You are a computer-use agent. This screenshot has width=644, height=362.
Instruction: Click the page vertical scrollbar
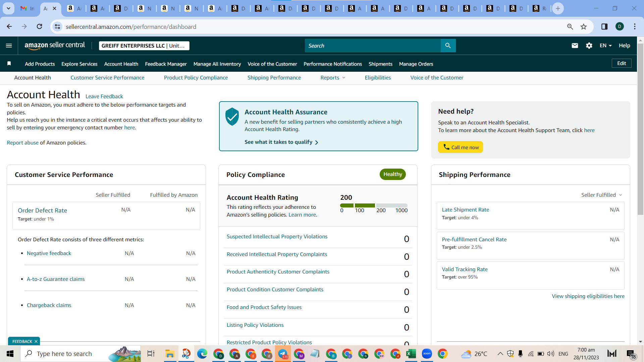point(640,129)
